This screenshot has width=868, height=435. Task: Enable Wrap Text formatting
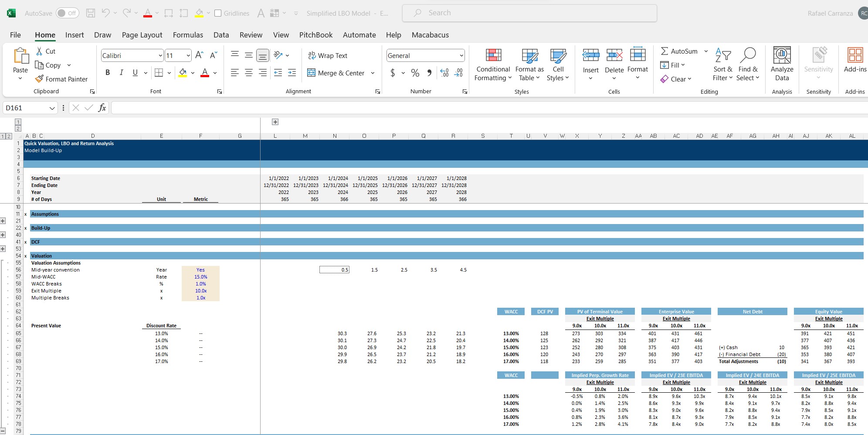tap(328, 55)
